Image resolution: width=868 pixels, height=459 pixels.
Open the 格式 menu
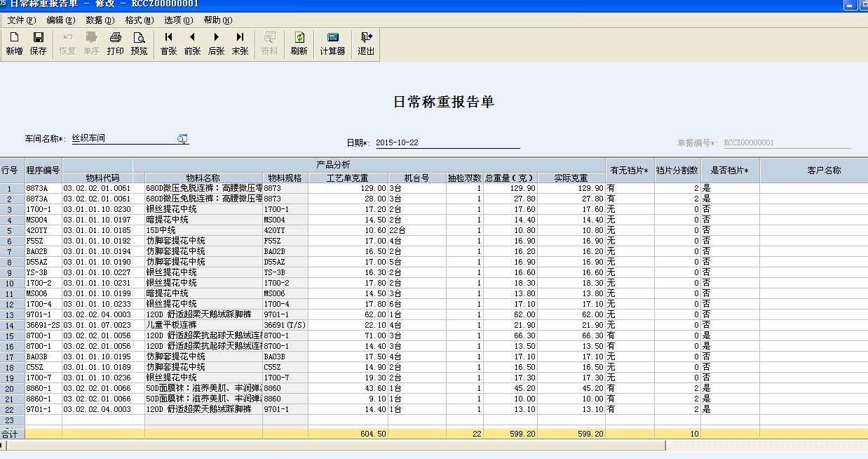139,20
